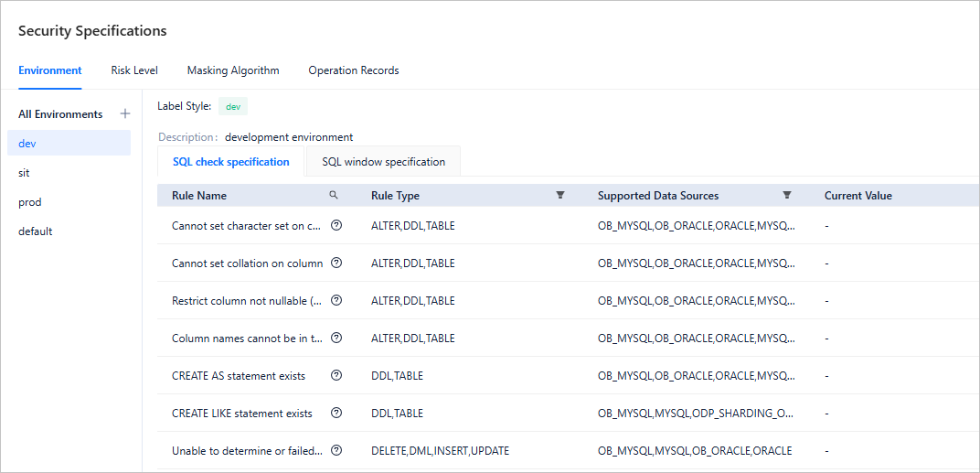This screenshot has width=980, height=473.
Task: Switch to SQL window specification tab
Action: click(x=383, y=162)
